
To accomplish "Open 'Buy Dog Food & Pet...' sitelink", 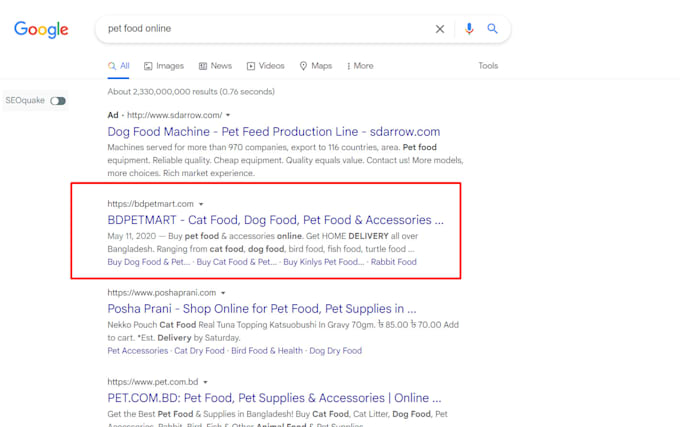I will (x=149, y=262).
